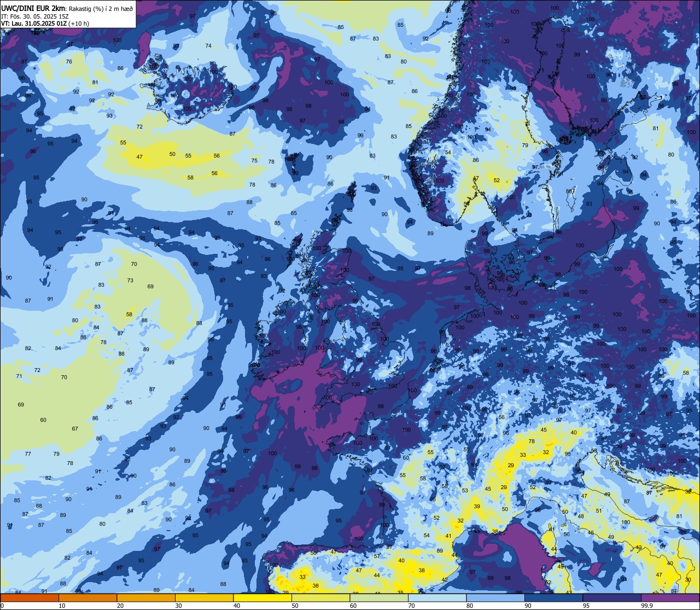
Task: Click the 60–70 light green legend segment
Action: (379, 597)
